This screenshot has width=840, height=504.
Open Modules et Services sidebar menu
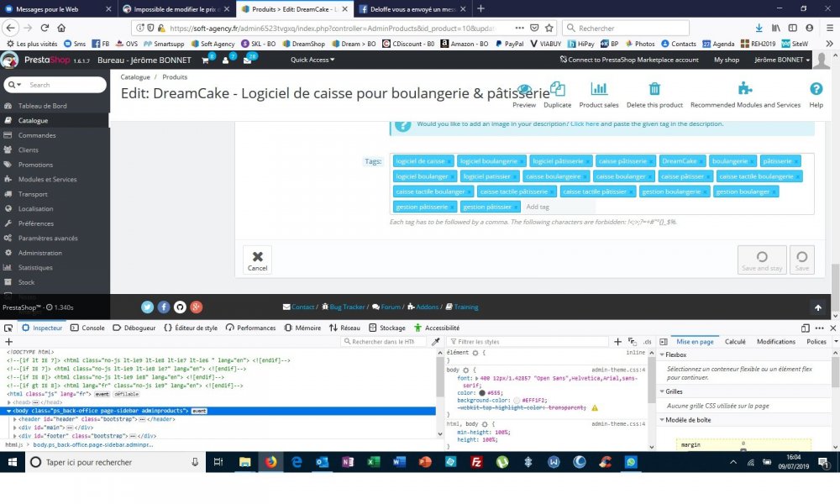tap(48, 180)
